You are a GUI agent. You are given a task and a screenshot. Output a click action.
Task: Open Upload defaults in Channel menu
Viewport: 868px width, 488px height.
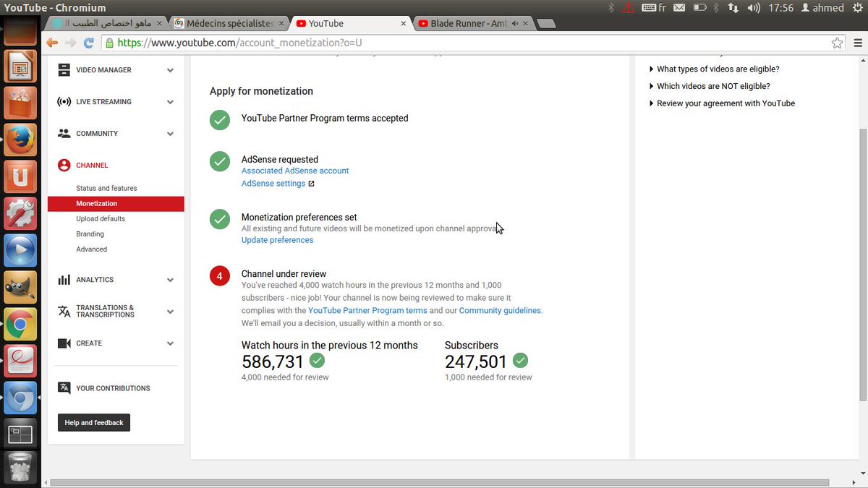click(101, 218)
